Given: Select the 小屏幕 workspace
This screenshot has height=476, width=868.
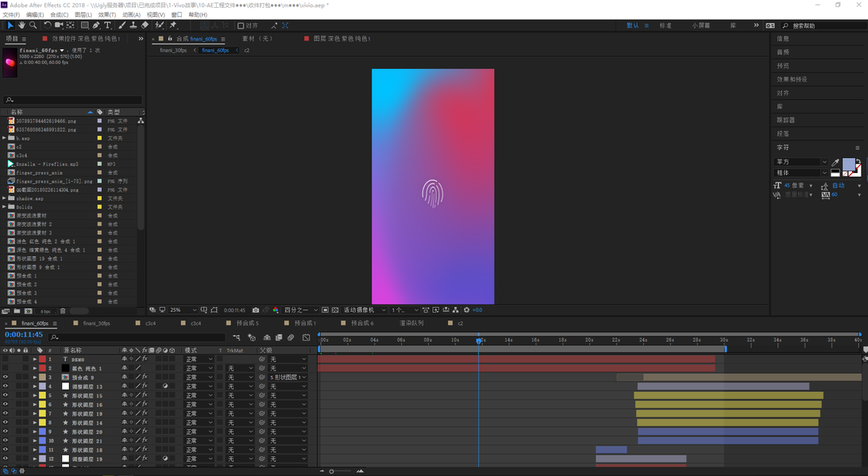Looking at the screenshot, I should pos(700,25).
